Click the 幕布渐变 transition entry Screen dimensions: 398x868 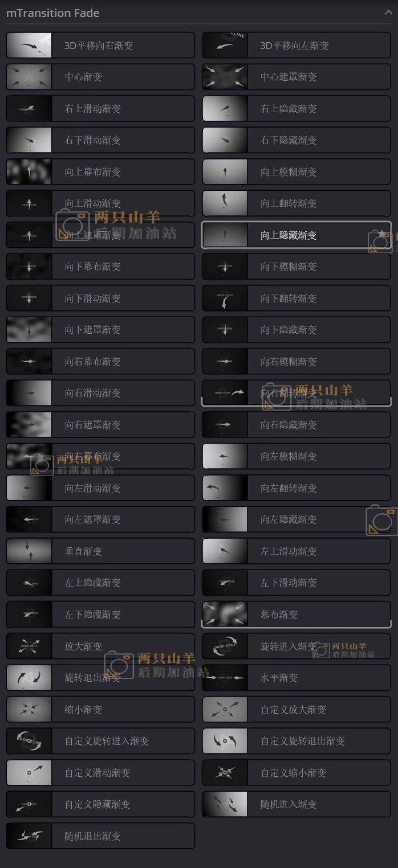coord(297,615)
